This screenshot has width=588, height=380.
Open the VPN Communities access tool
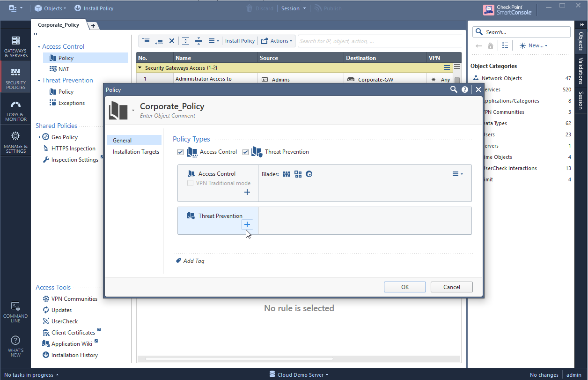[x=70, y=299]
